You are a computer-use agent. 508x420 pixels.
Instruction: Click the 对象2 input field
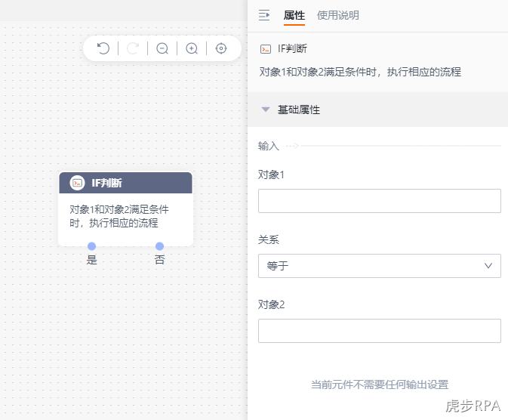pos(380,331)
